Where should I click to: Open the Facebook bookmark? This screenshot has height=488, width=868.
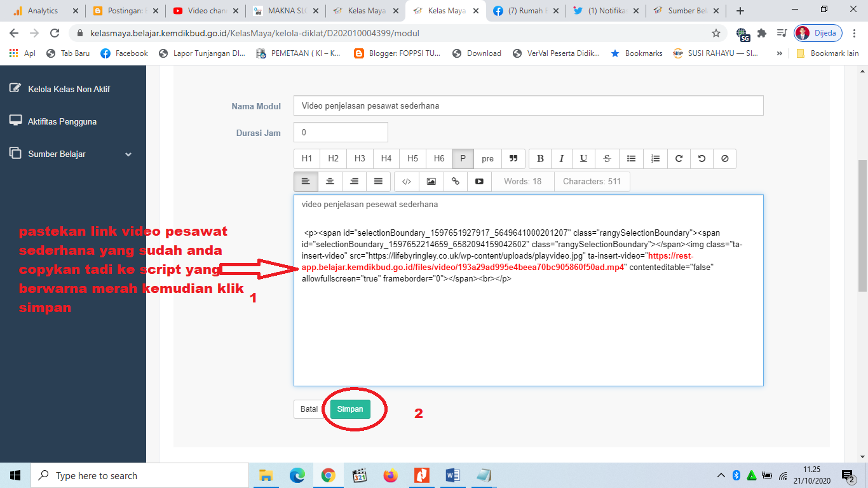(124, 53)
